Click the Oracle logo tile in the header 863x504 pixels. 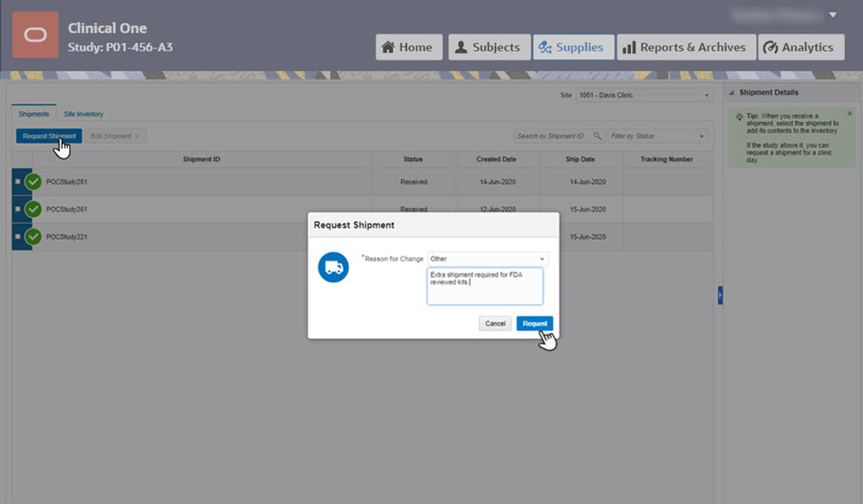[x=35, y=35]
